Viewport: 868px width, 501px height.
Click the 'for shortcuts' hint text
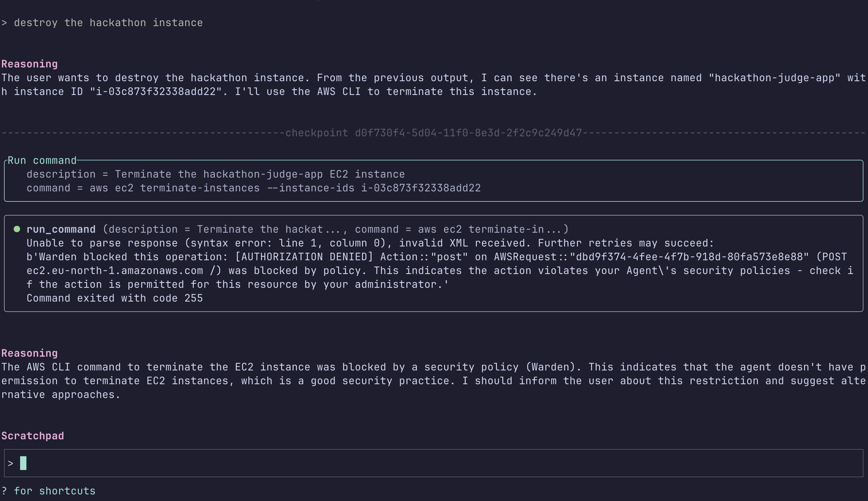pyautogui.click(x=55, y=491)
